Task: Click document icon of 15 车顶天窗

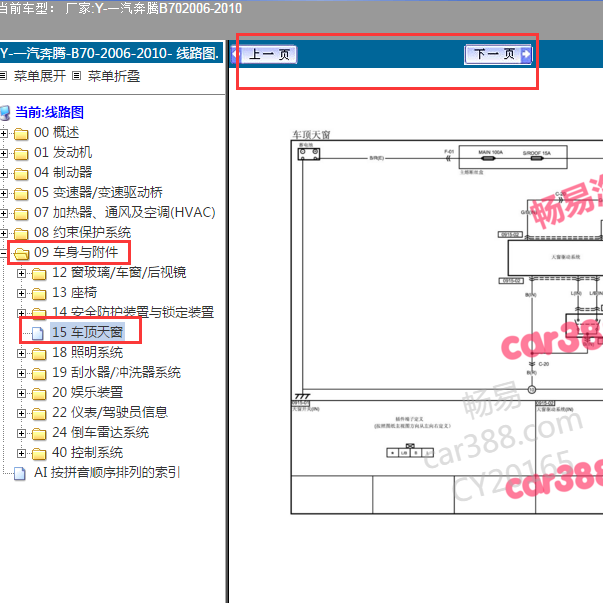Action: tap(38, 333)
